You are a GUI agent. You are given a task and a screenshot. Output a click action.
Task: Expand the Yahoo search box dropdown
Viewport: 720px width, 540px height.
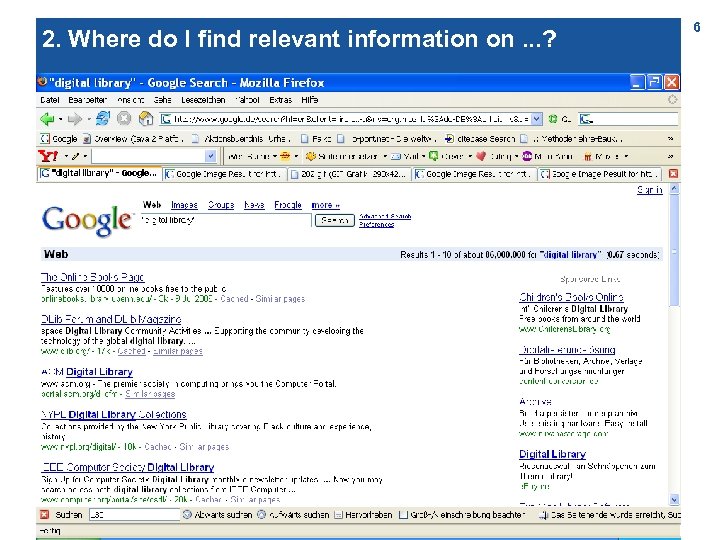(210, 156)
